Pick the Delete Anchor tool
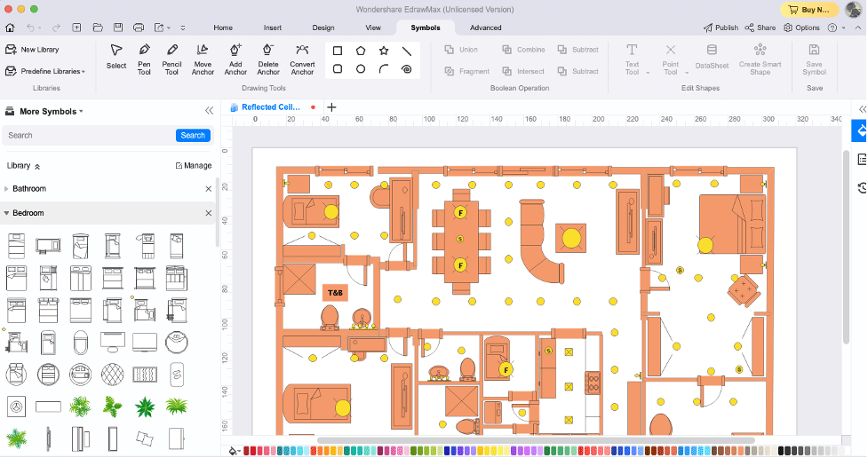 pos(268,59)
